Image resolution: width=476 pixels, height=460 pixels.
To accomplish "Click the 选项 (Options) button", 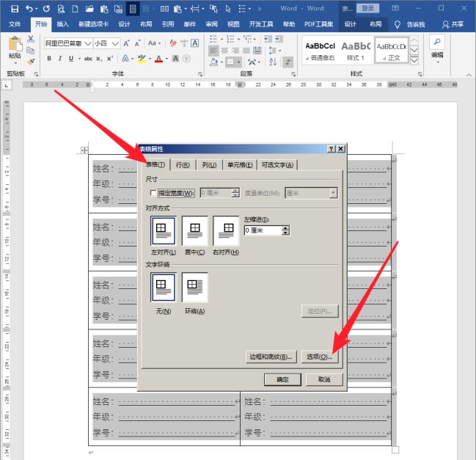I will [x=320, y=357].
